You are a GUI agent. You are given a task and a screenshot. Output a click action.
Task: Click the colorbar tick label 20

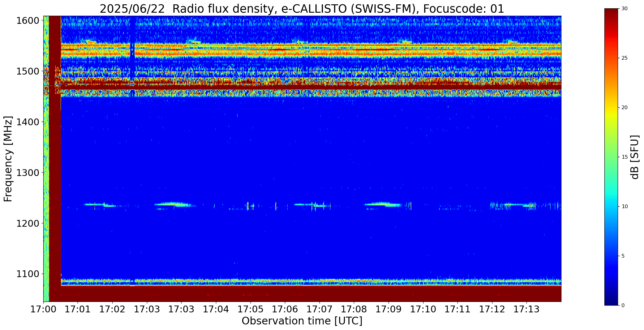click(625, 108)
